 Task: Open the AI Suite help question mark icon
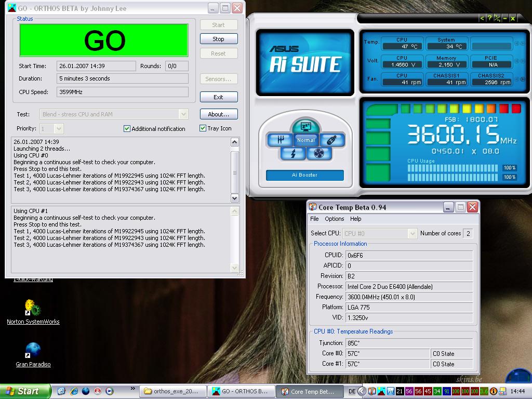(489, 18)
